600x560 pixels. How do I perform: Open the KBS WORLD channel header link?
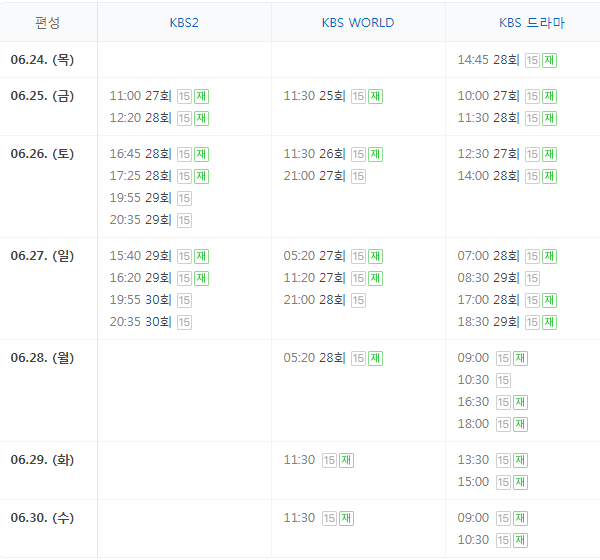(x=358, y=23)
